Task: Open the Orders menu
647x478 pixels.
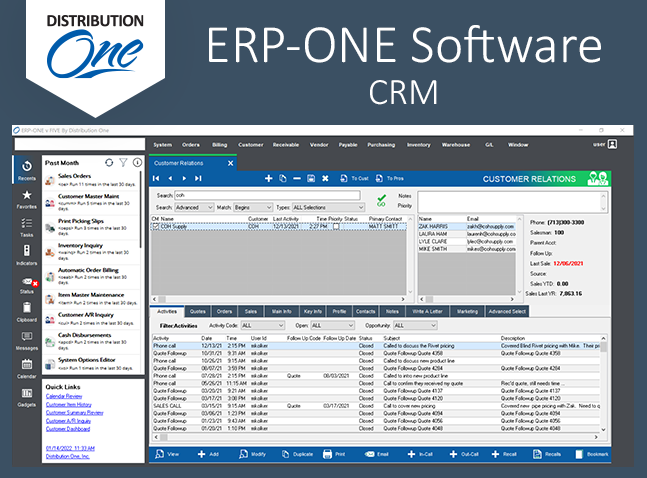Action: [x=191, y=144]
